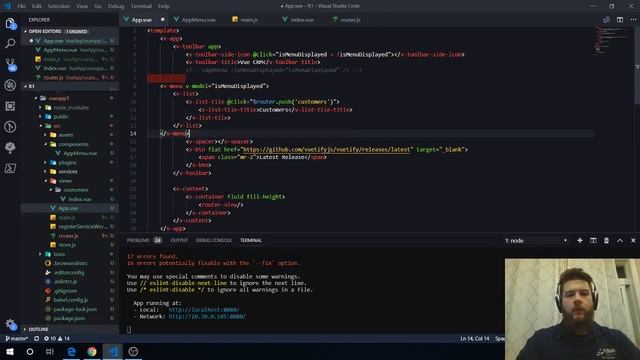Open the Selection menu
The height and width of the screenshot is (360, 640).
pos(59,6)
